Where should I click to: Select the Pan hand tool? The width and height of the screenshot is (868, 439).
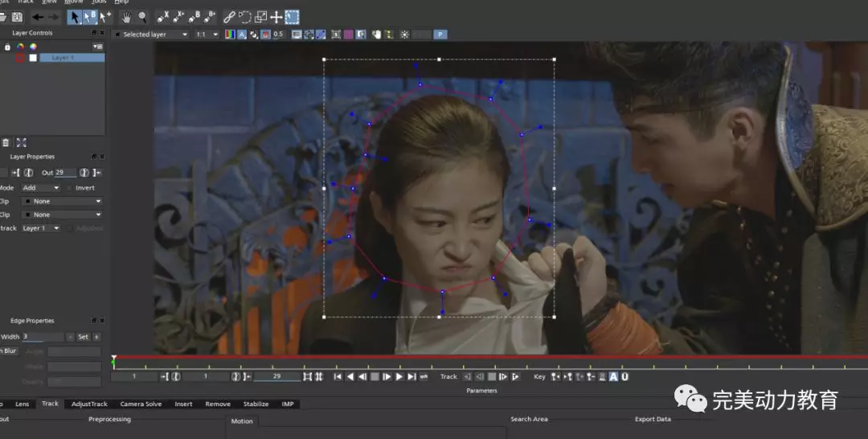pos(126,17)
